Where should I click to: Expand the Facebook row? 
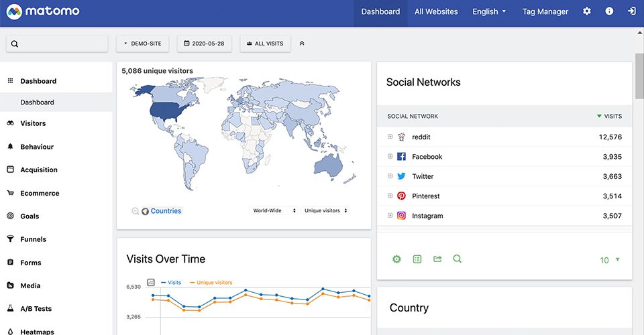(x=390, y=157)
